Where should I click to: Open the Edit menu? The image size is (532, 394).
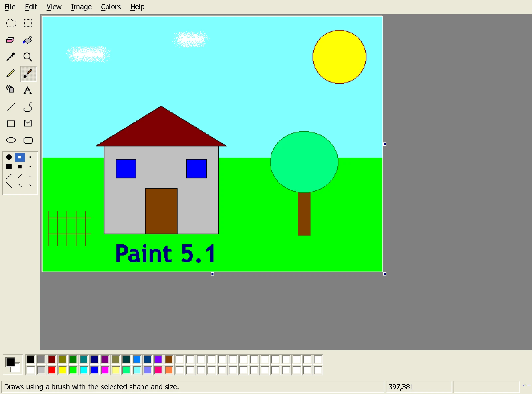31,7
